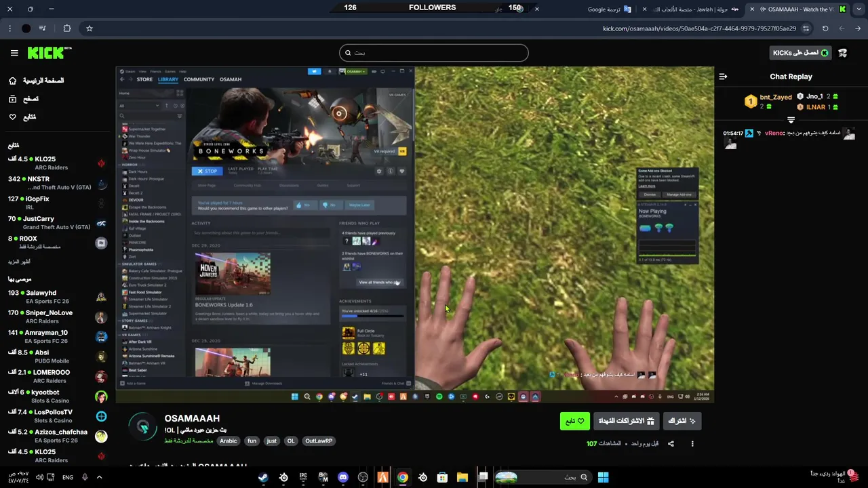The height and width of the screenshot is (488, 868).
Task: Open the Kick hamburger menu
Action: click(14, 53)
